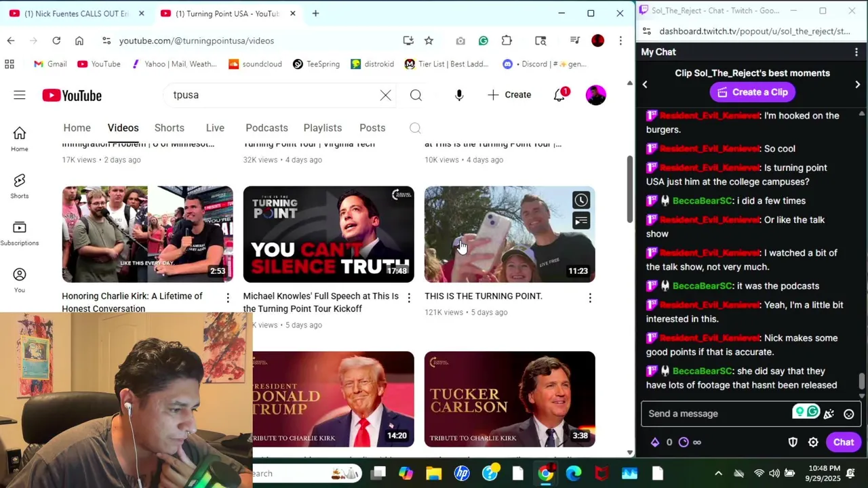Open Shorts in the left sidebar
Viewport: 868px width, 488px height.
click(19, 186)
